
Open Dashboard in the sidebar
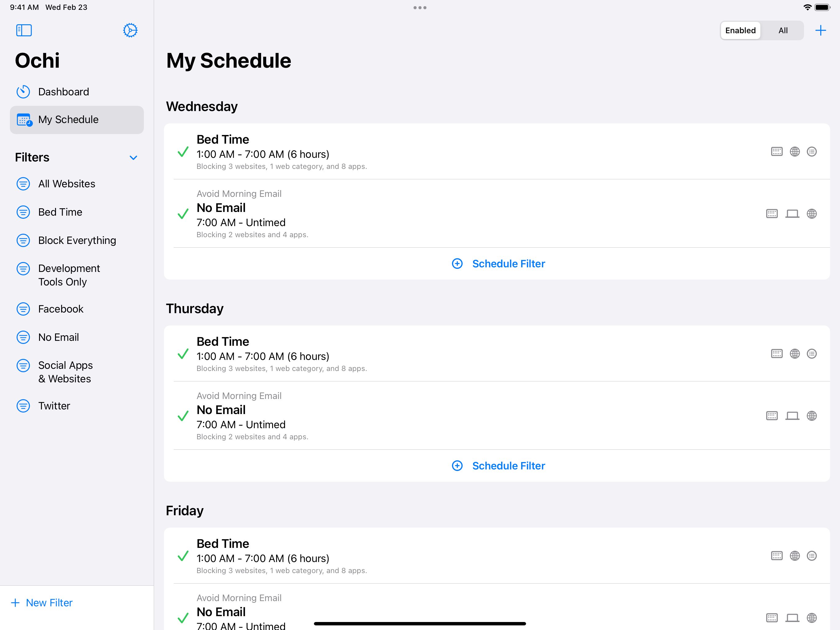[63, 92]
